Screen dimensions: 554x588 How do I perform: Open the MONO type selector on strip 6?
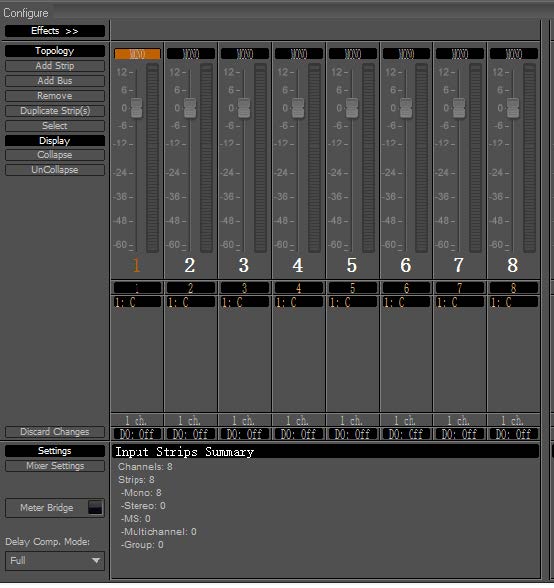click(x=407, y=54)
